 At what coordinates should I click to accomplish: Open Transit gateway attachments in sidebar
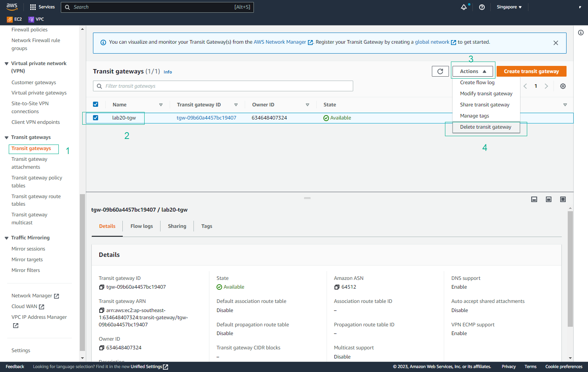coord(29,163)
